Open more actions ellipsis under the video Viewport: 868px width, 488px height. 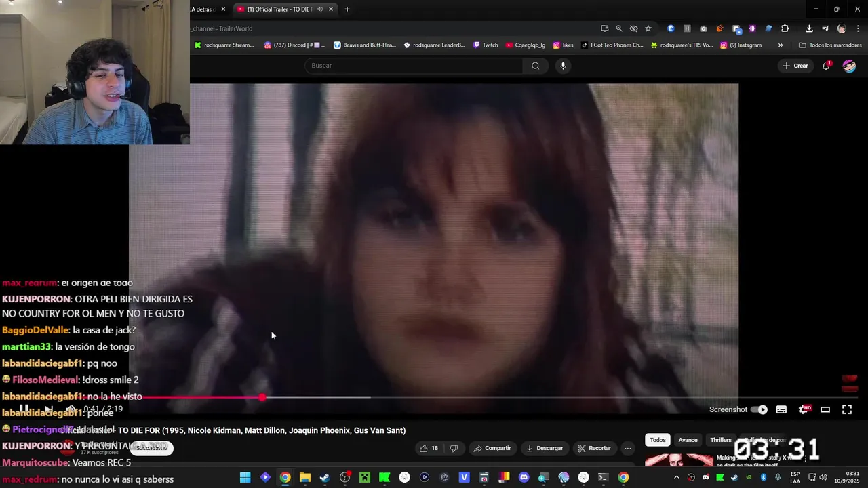point(627,448)
